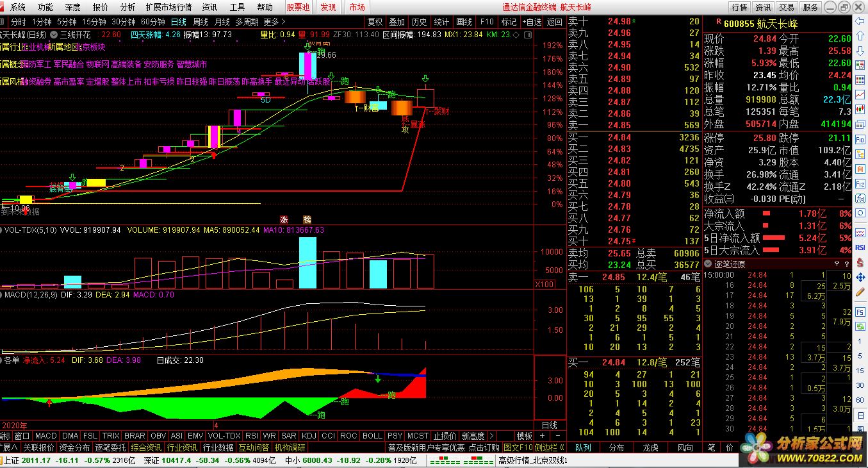The height and width of the screenshot is (468, 868).
Task: Open the 综合资讯 tab
Action: (x=146, y=447)
